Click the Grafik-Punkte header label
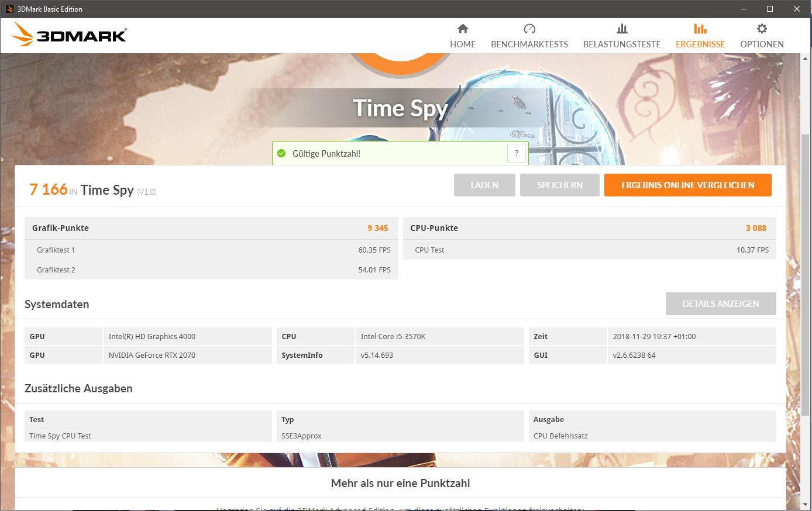 [x=60, y=228]
